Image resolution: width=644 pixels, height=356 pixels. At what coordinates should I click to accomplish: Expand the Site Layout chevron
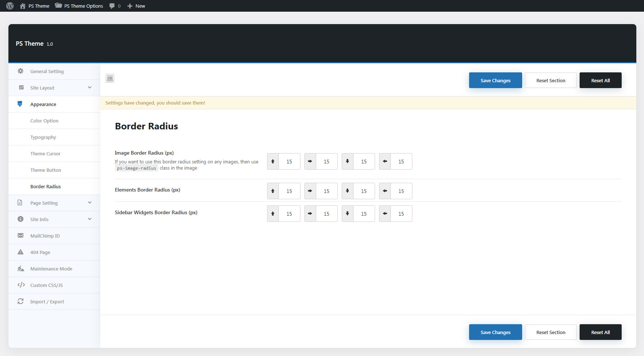pos(90,88)
